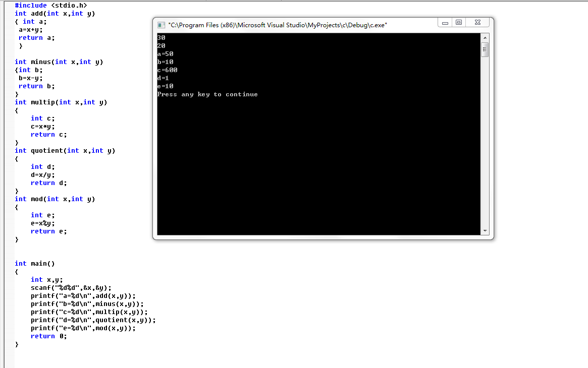Click the "return b;" line
The width and height of the screenshot is (588, 368).
click(37, 86)
